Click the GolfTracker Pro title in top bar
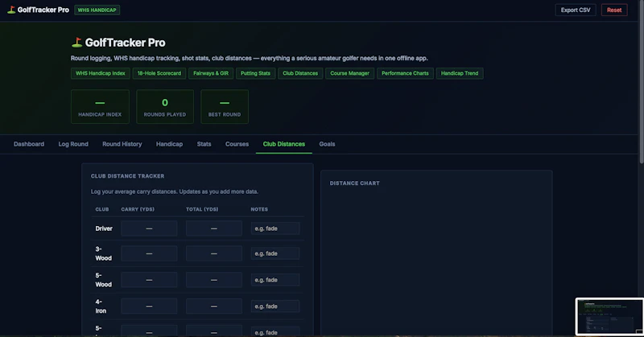The width and height of the screenshot is (644, 337). pyautogui.click(x=43, y=10)
